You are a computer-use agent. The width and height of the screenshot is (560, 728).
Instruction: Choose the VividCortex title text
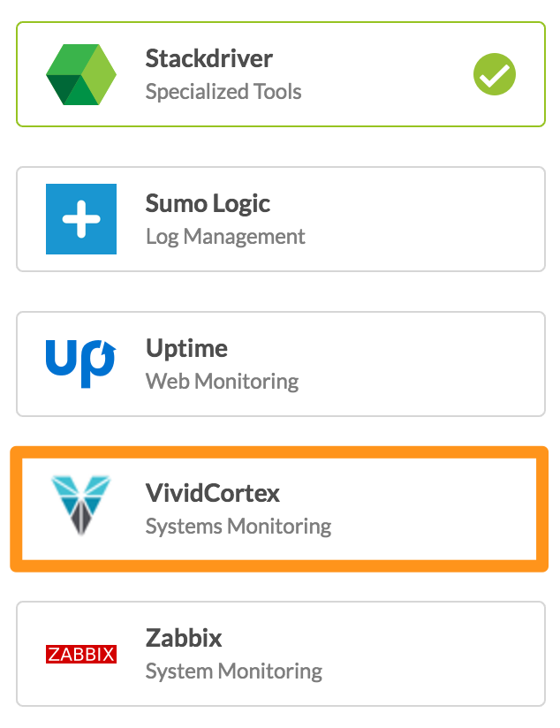click(213, 493)
